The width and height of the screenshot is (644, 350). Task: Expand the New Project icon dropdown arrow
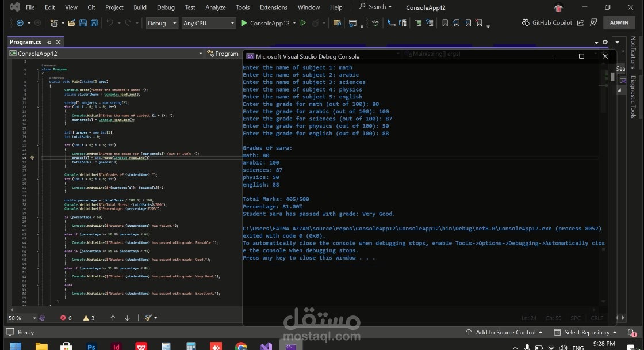coord(63,23)
